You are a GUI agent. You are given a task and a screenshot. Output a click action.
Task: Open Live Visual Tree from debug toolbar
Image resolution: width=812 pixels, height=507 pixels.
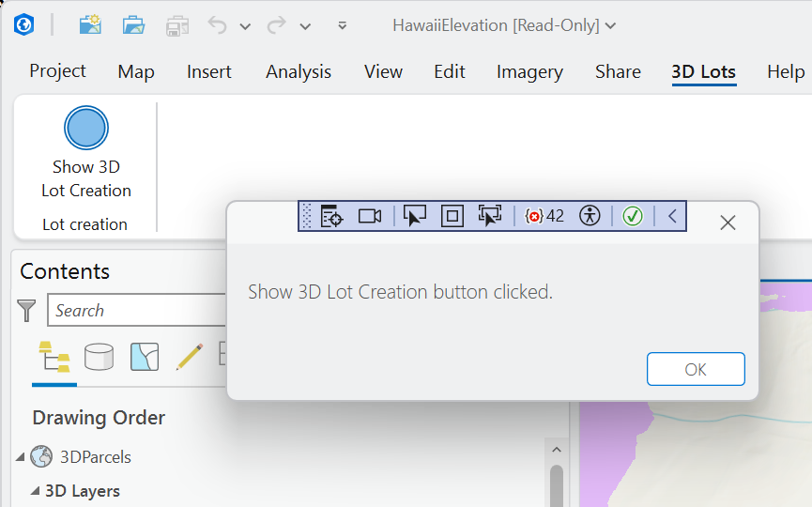coord(332,216)
